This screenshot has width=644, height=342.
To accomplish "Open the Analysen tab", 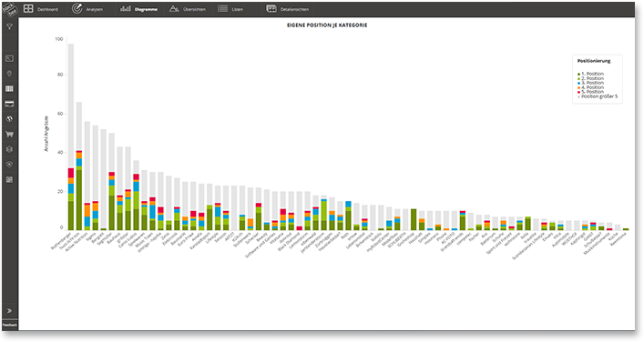I will [87, 9].
